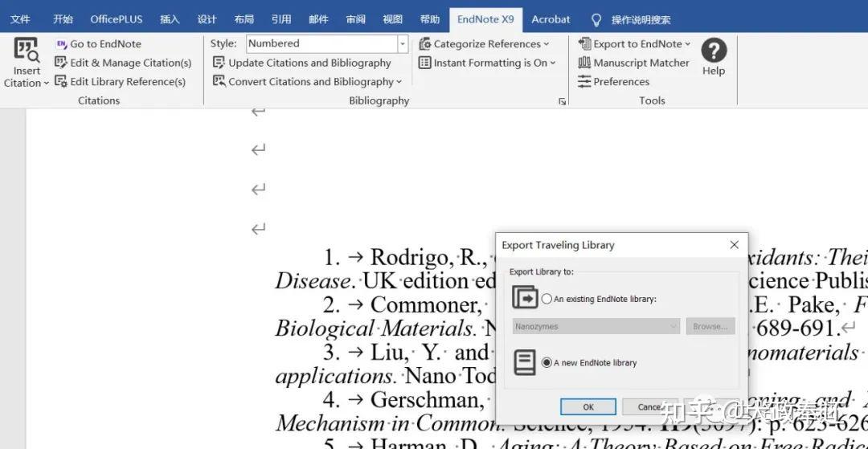Open EndNote Preferences
The width and height of the screenshot is (868, 449).
pos(614,82)
